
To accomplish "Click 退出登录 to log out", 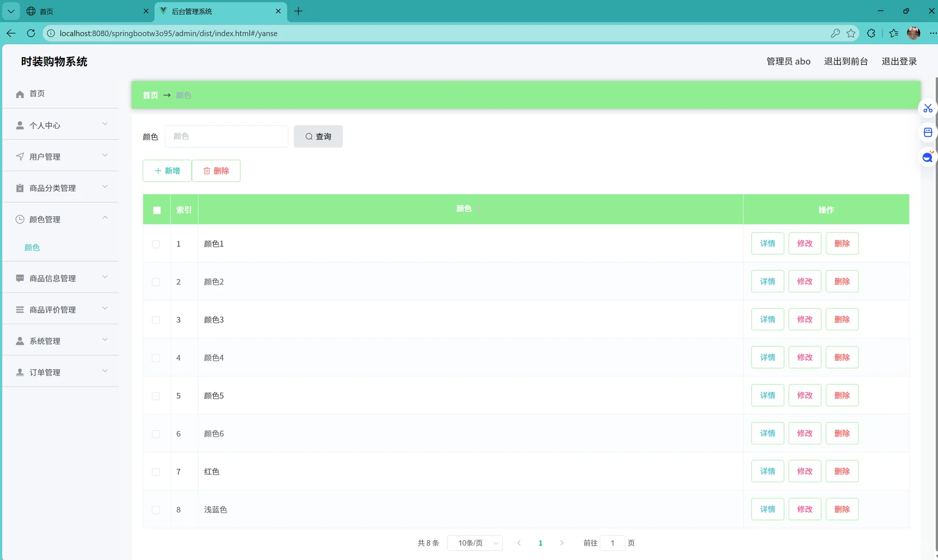I will pos(899,61).
